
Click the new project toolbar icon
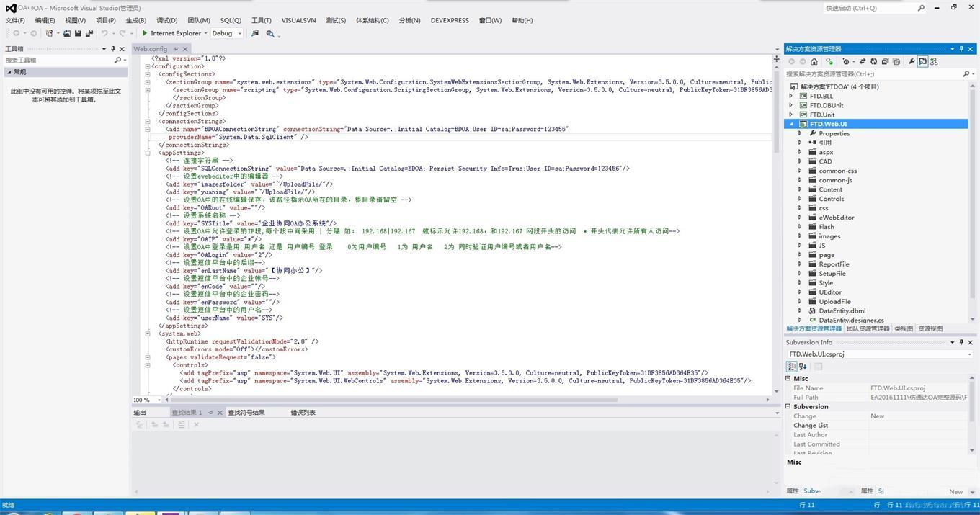pos(49,33)
